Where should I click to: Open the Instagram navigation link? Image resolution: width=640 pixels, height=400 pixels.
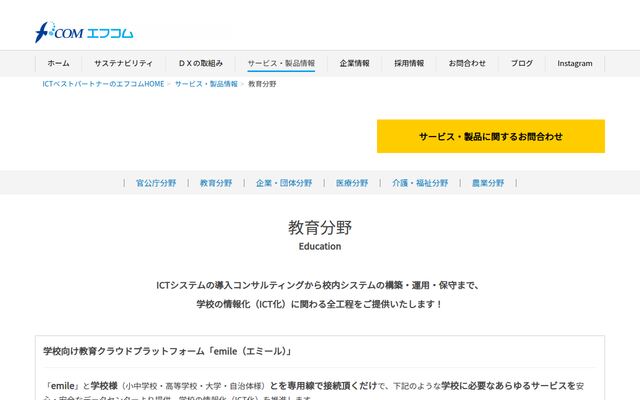pos(575,63)
